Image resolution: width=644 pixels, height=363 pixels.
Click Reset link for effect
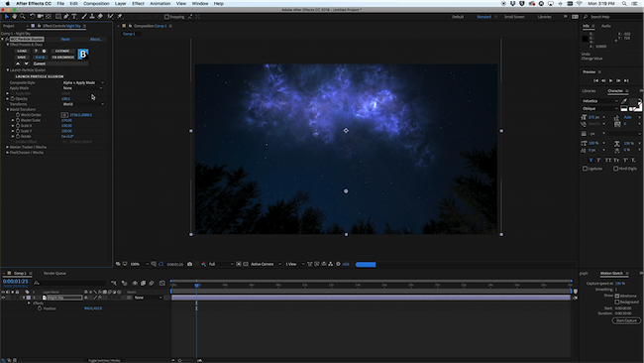(65, 39)
